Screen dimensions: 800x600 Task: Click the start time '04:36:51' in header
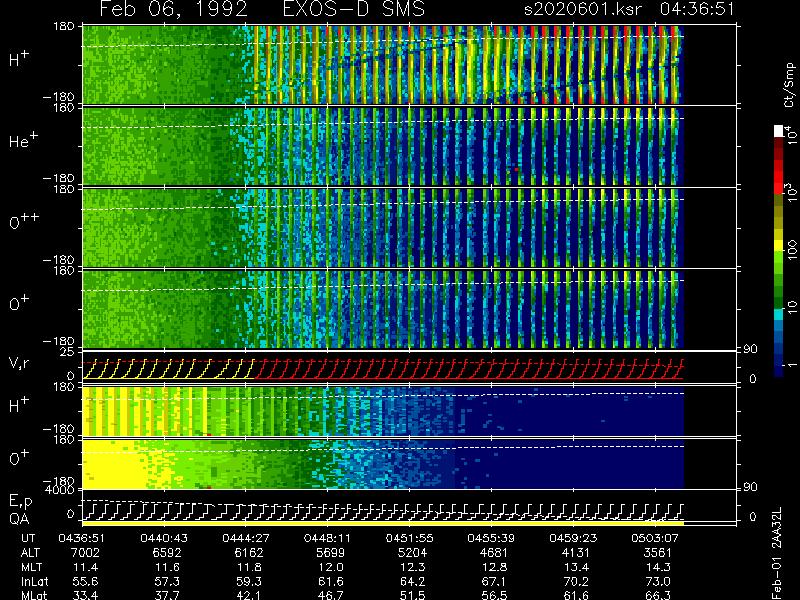click(697, 9)
